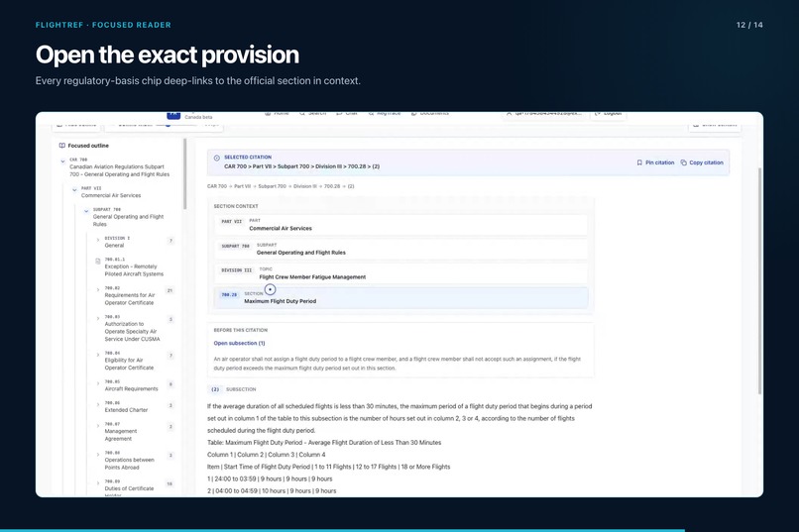Expand 700.02 Requirements for Air Operator Certificate

98,290
